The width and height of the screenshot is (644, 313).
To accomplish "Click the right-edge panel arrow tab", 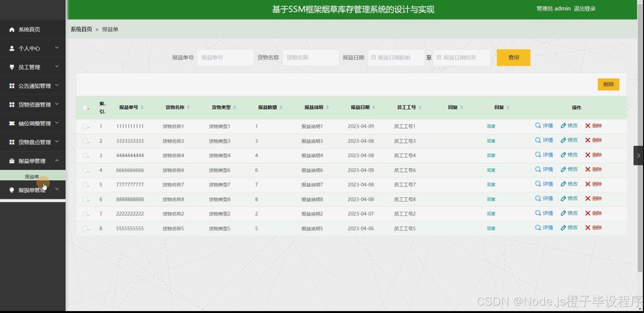I will click(x=638, y=155).
